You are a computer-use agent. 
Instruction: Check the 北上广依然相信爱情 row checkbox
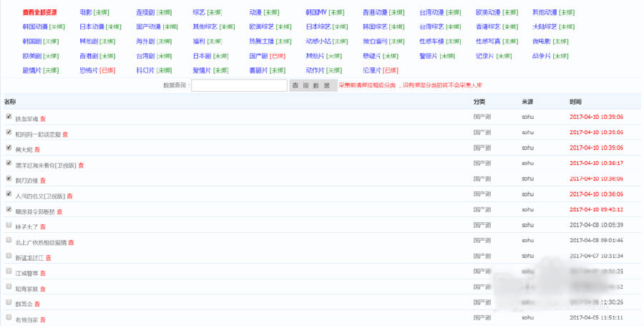click(9, 240)
